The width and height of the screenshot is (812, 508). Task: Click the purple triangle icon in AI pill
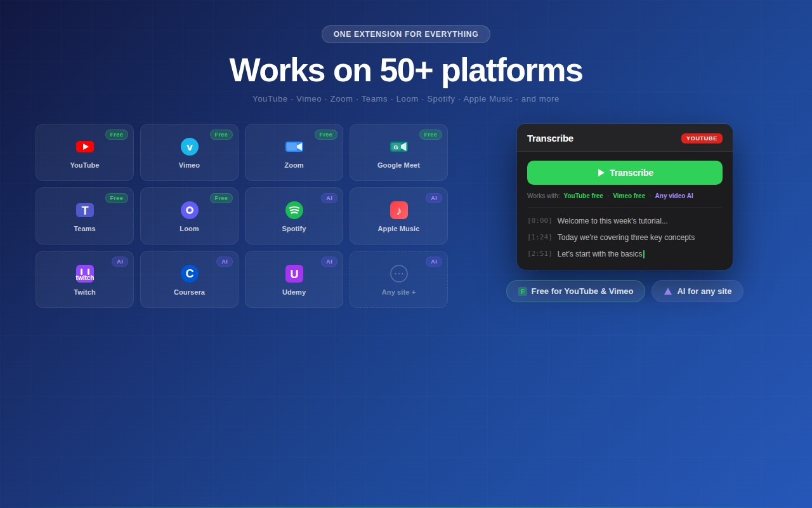668,291
